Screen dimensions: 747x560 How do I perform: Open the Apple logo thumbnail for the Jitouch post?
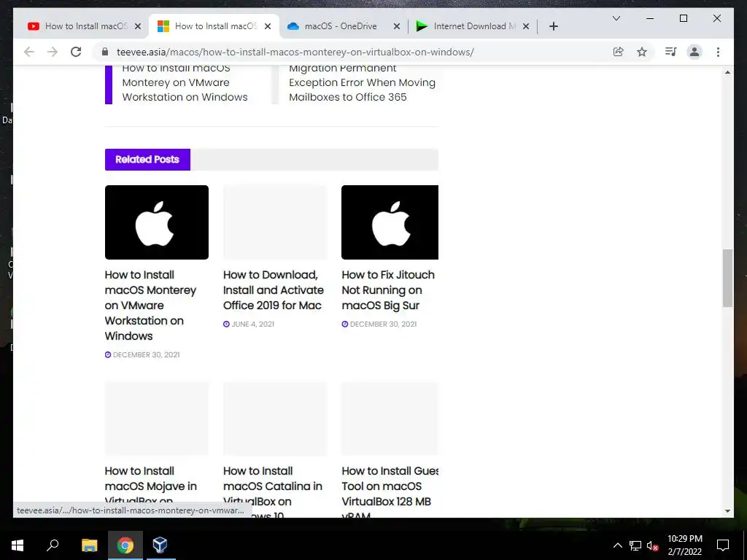click(390, 222)
